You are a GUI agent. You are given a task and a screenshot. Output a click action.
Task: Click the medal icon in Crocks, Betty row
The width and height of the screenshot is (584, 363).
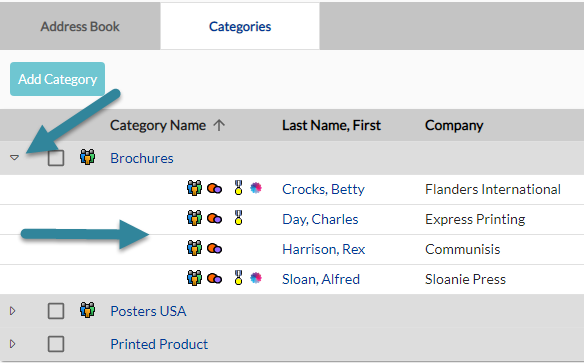238,188
